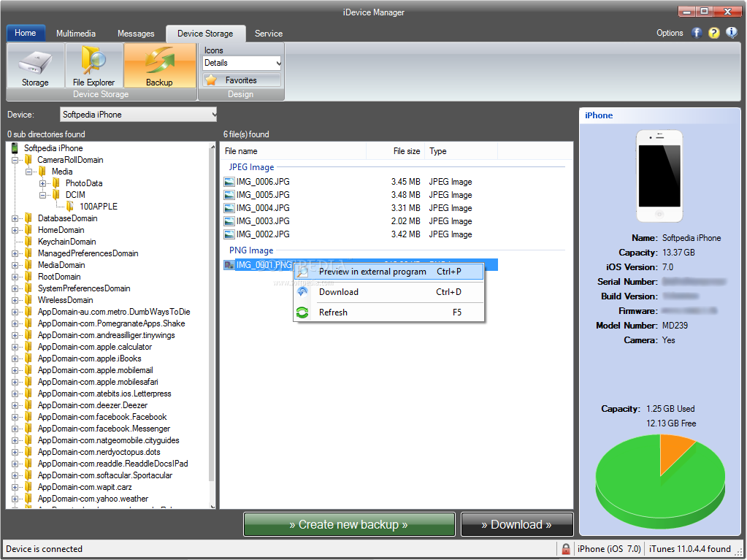This screenshot has height=560, width=747.
Task: Choose Preview in external program
Action: (x=388, y=272)
